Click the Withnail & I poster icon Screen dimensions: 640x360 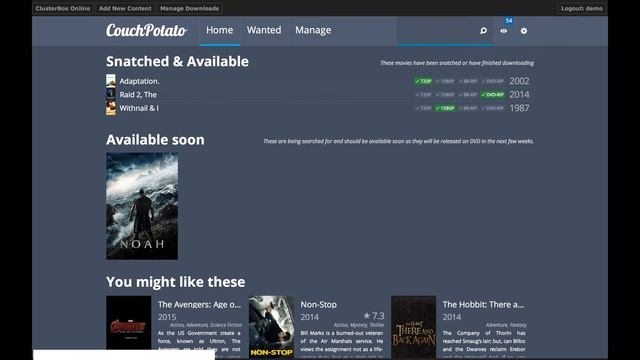(111, 108)
